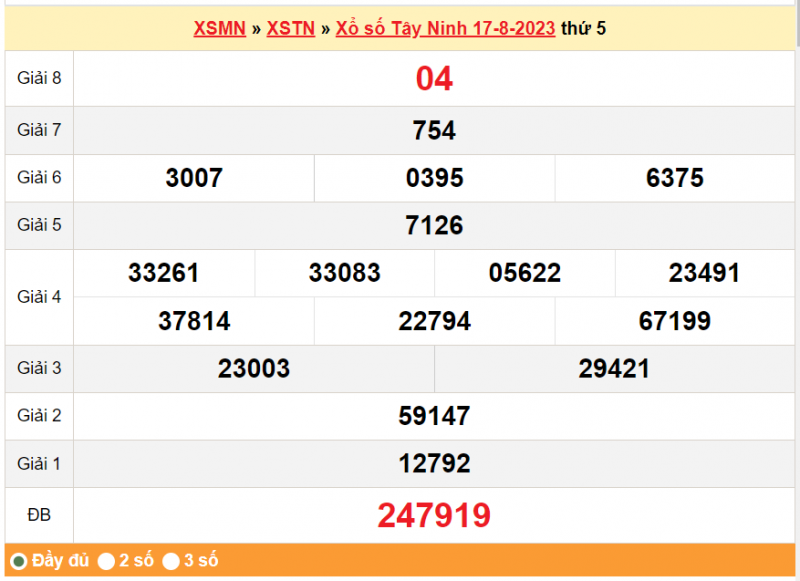
Task: Click the number 29421 in Giải 3
Action: coord(615,368)
